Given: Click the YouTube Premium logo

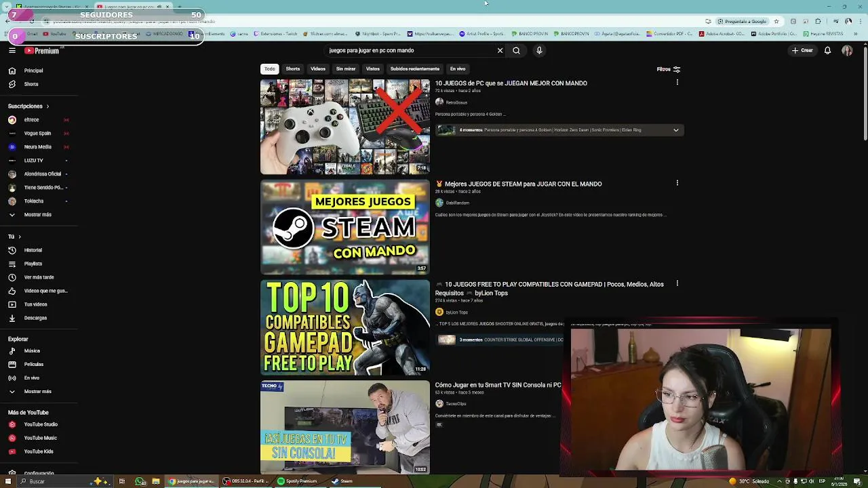Looking at the screenshot, I should point(42,50).
